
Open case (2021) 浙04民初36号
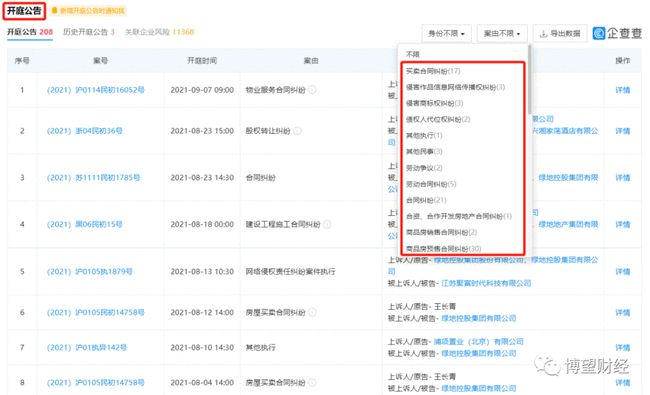pyautogui.click(x=85, y=131)
